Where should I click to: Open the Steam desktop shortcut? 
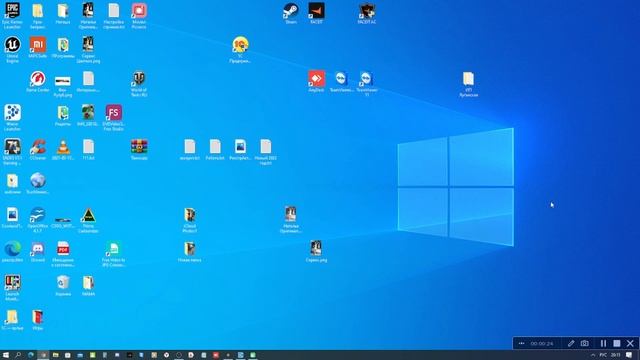click(x=291, y=13)
